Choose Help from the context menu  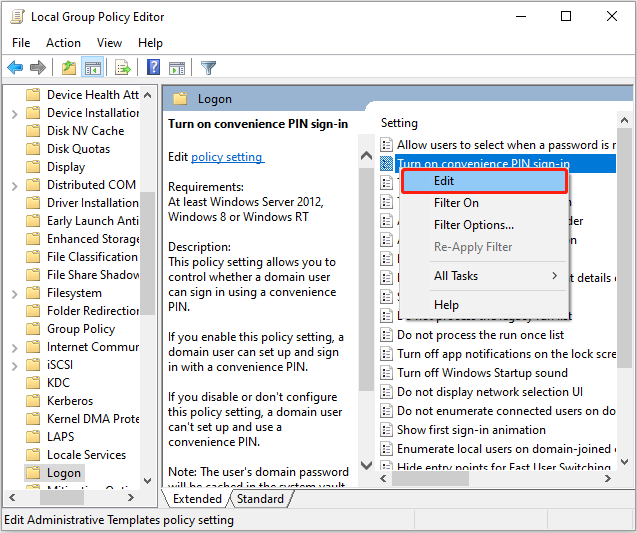(484, 304)
